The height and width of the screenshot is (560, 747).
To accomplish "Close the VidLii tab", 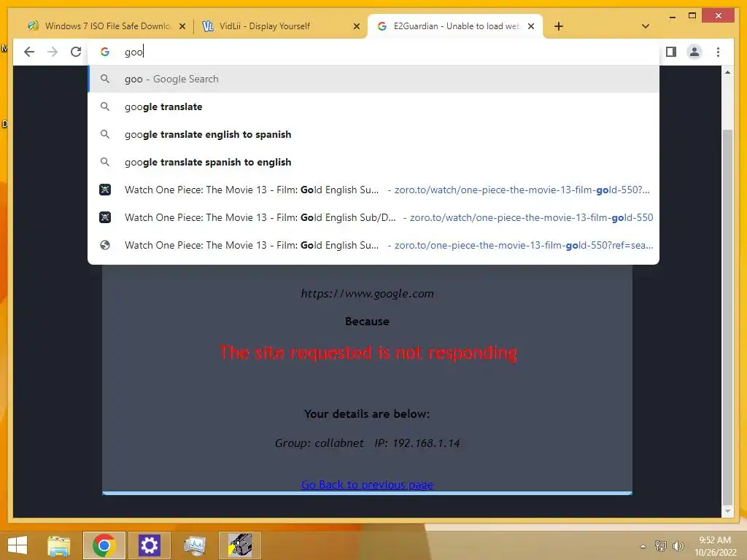I will click(356, 27).
